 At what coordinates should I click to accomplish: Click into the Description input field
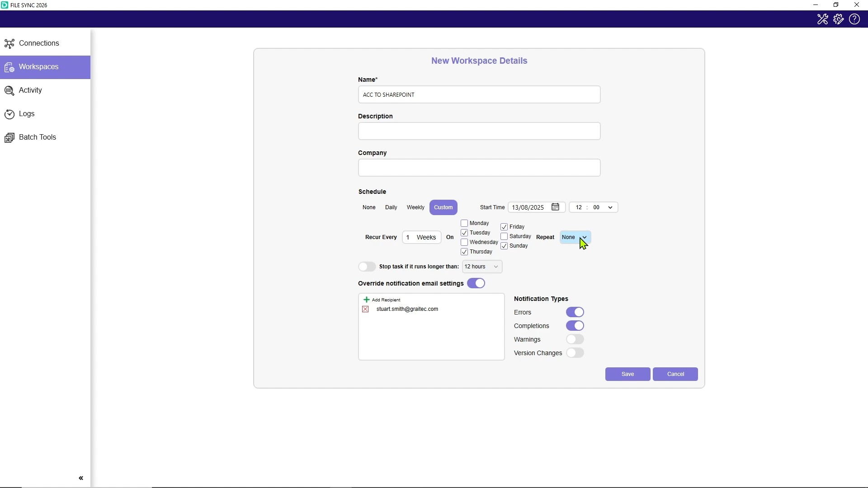click(x=479, y=131)
